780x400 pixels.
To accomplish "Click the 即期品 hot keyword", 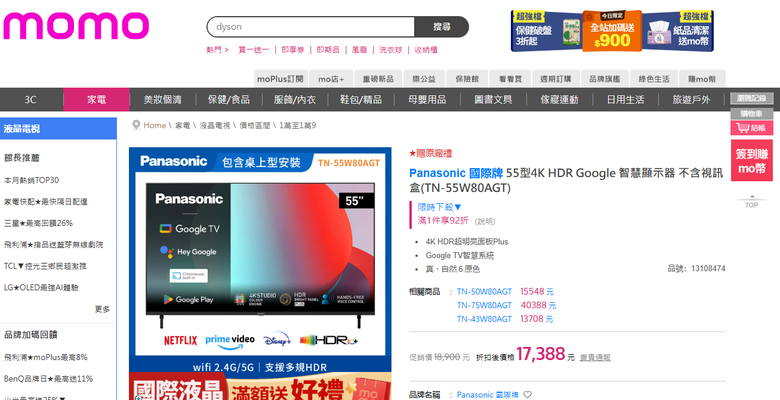I will click(328, 50).
